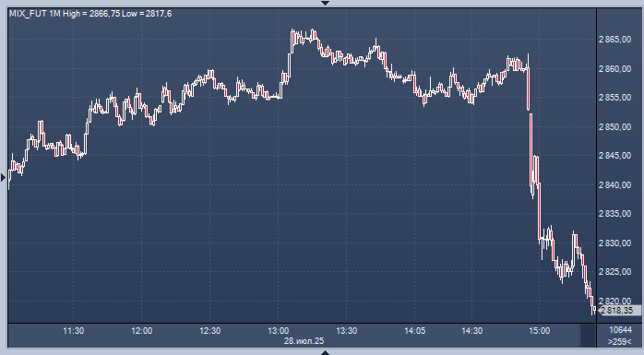Screen dimensions: 644x355
Task: Click the 13:00 time axis label
Action: pyautogui.click(x=278, y=331)
